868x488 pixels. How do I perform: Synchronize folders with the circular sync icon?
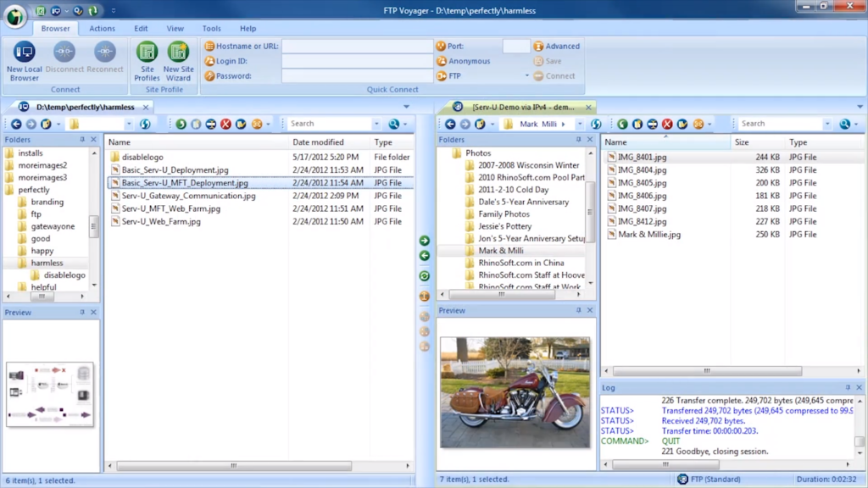pyautogui.click(x=425, y=276)
